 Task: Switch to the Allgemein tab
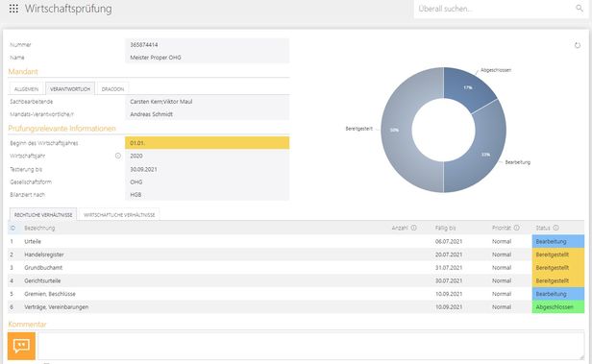point(27,89)
